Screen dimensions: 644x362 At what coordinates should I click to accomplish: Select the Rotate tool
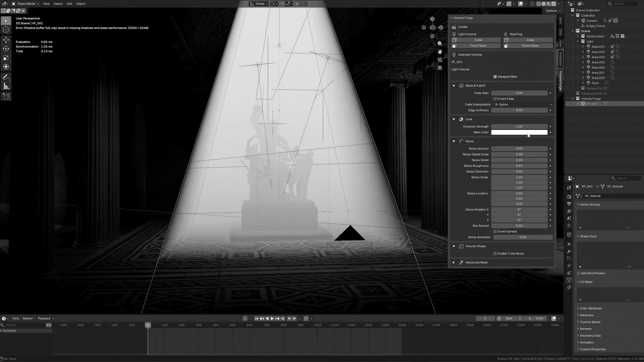click(x=6, y=48)
